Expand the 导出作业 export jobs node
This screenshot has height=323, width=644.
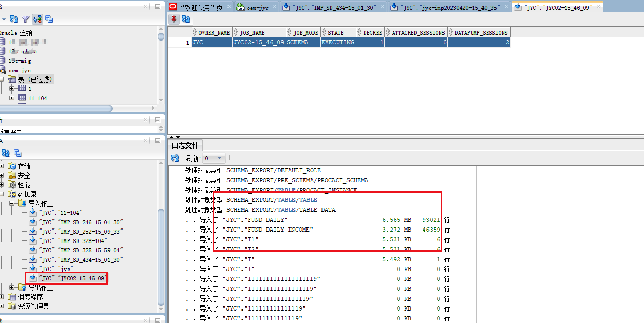pos(12,287)
